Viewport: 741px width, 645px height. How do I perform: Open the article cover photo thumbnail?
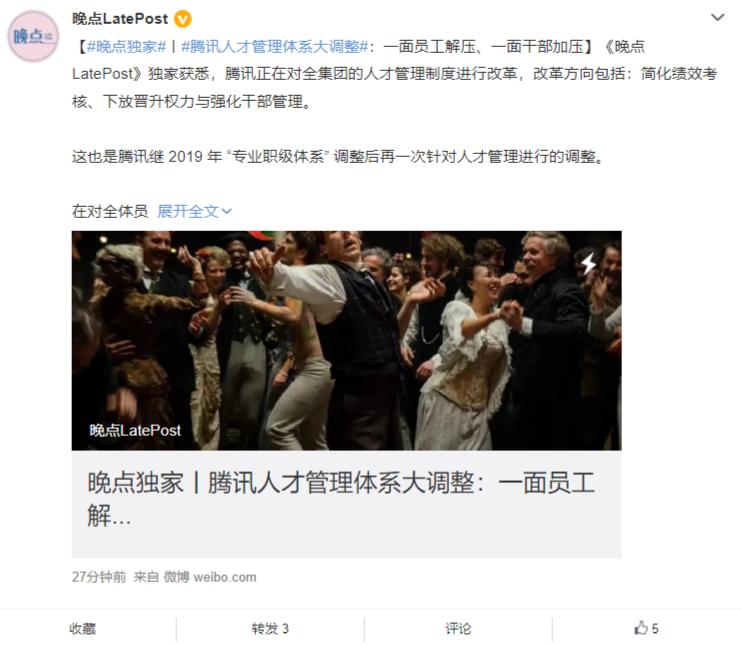[x=346, y=340]
